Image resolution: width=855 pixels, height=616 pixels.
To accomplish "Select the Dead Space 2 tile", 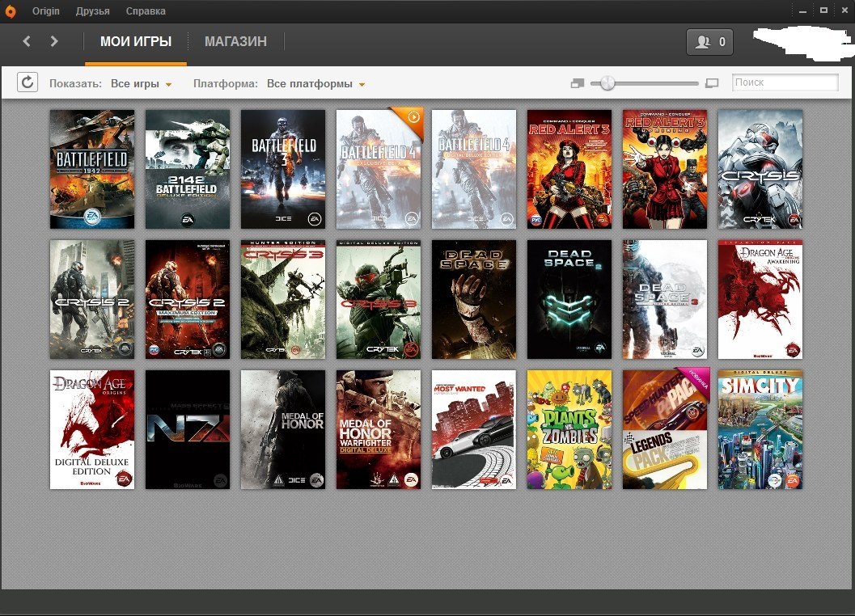I will pos(569,299).
